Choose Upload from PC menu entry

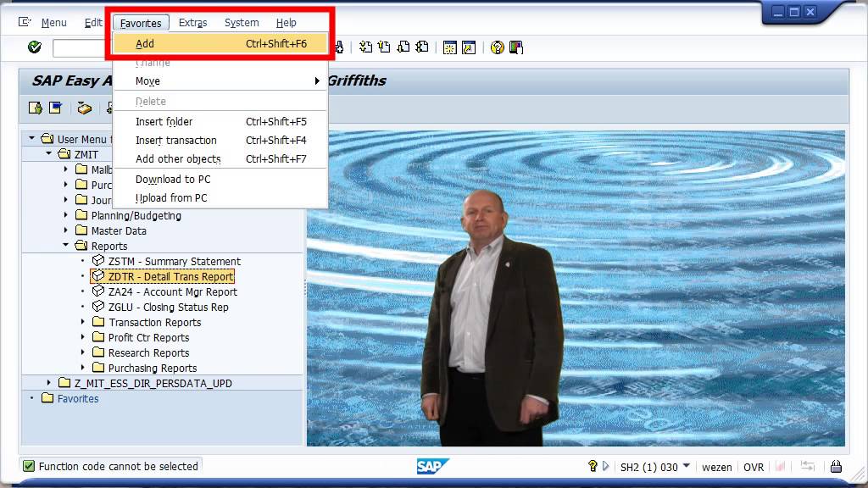[220, 198]
